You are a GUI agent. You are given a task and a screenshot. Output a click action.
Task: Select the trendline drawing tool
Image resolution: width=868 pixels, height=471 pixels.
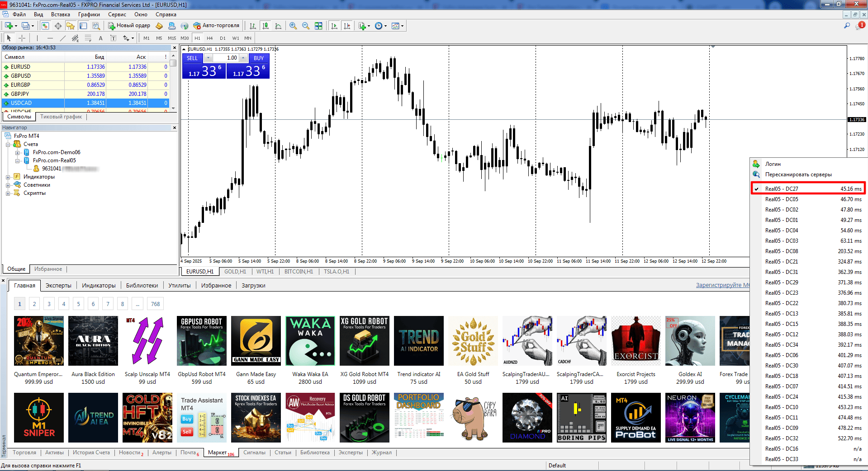coord(63,38)
